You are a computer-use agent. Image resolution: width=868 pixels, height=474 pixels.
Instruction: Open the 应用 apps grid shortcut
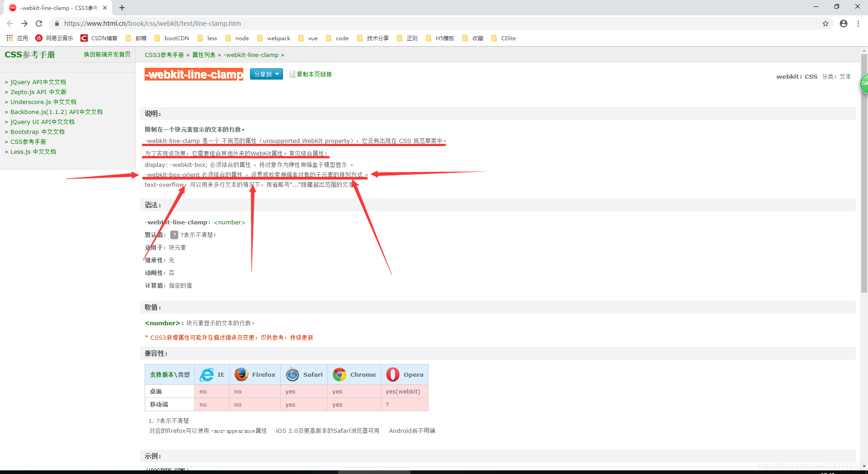(x=17, y=38)
